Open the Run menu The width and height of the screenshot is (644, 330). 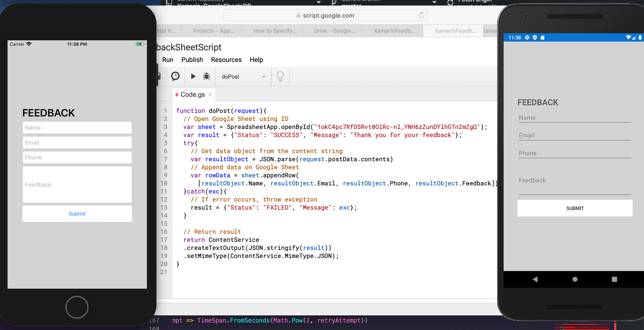pyautogui.click(x=168, y=59)
